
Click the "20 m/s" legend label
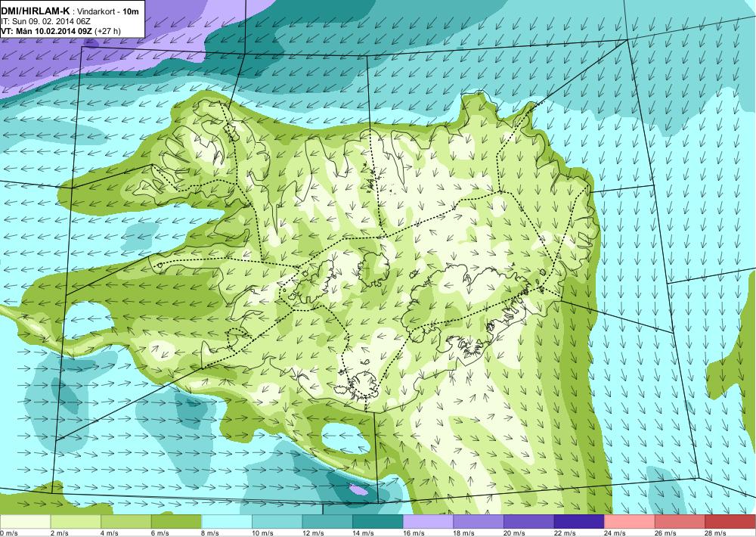point(514,533)
